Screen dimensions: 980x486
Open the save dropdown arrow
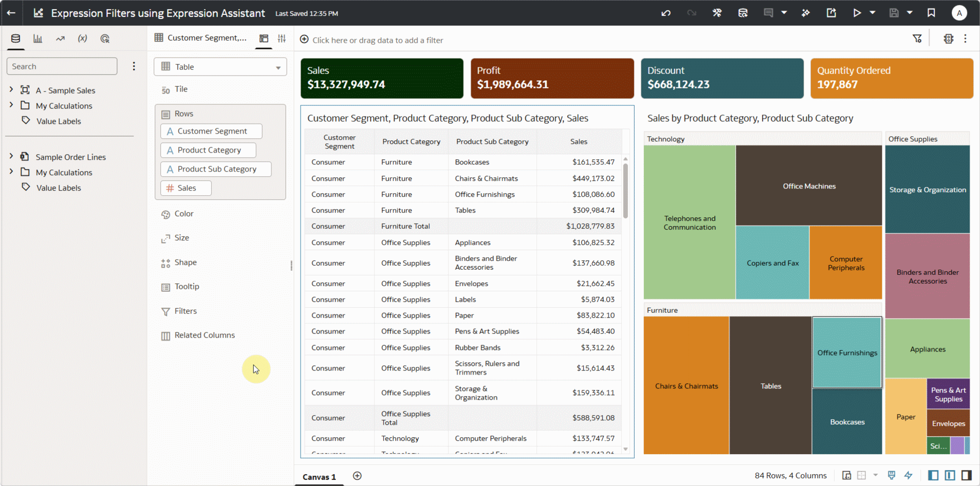pos(910,13)
